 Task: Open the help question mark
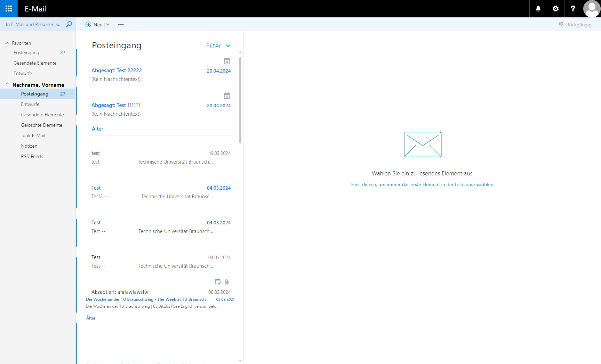[x=573, y=9]
